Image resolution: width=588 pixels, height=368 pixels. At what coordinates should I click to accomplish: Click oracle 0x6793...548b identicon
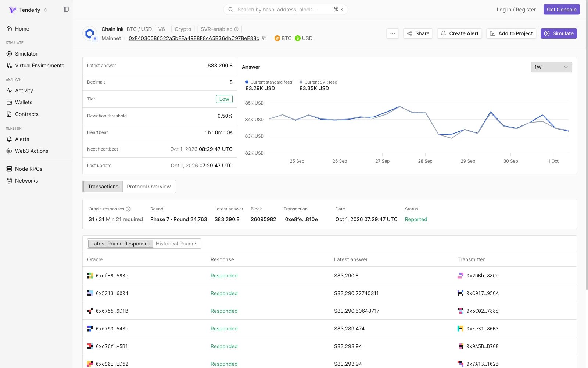click(90, 329)
